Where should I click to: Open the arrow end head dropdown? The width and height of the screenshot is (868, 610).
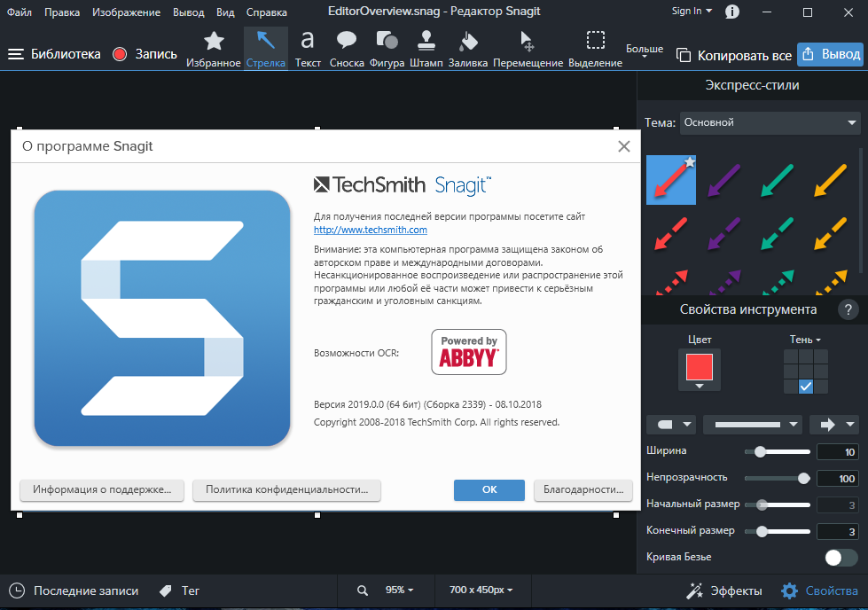click(834, 425)
